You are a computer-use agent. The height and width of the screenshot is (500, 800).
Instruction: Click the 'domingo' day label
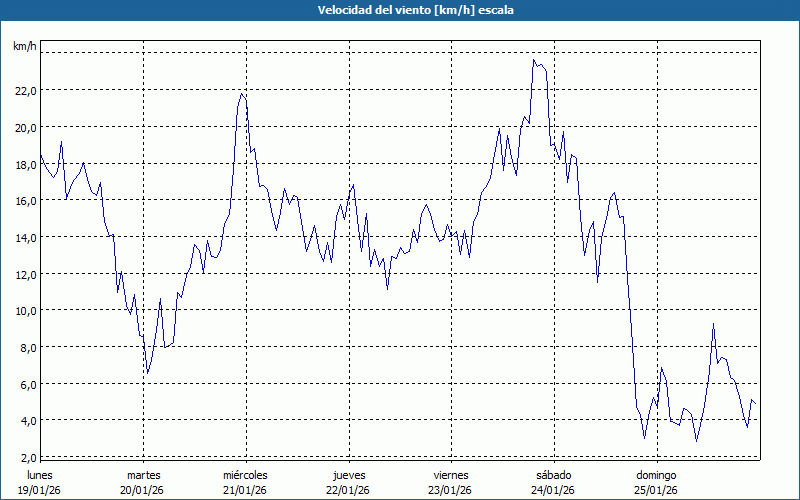657,475
